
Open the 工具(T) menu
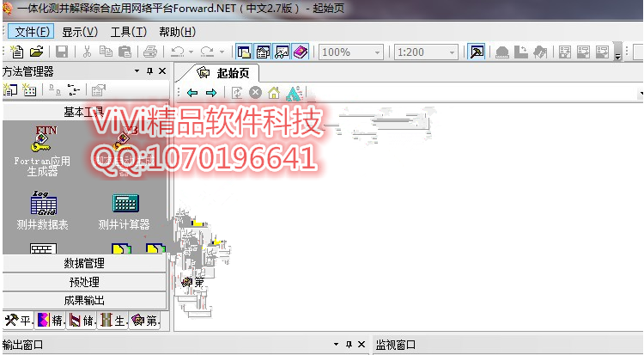pos(129,32)
